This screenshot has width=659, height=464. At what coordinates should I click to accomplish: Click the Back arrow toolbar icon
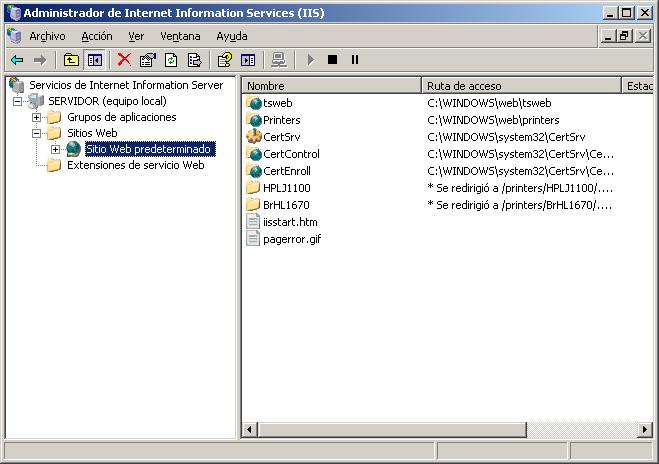(x=17, y=60)
